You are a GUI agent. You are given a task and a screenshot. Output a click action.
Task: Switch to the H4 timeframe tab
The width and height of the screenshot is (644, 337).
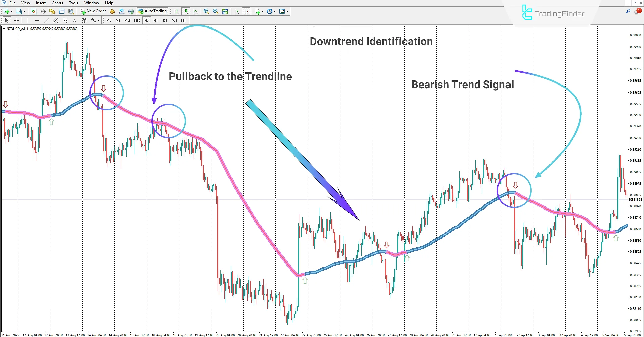155,20
